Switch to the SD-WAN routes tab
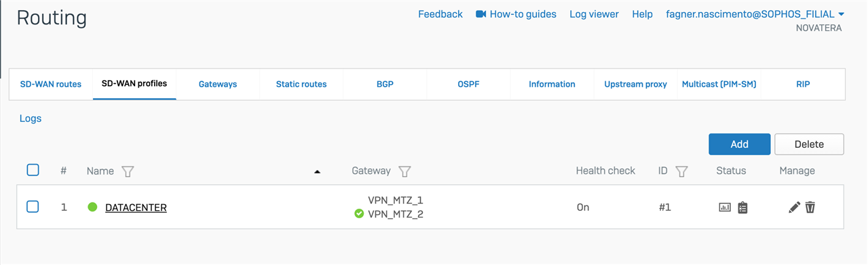The image size is (868, 265). pyautogui.click(x=51, y=84)
